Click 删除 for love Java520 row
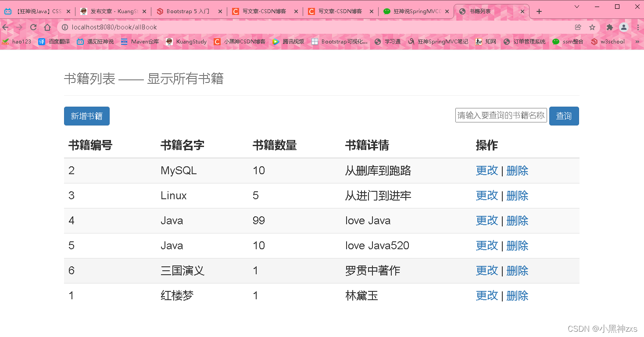This screenshot has height=337, width=644. click(x=517, y=246)
